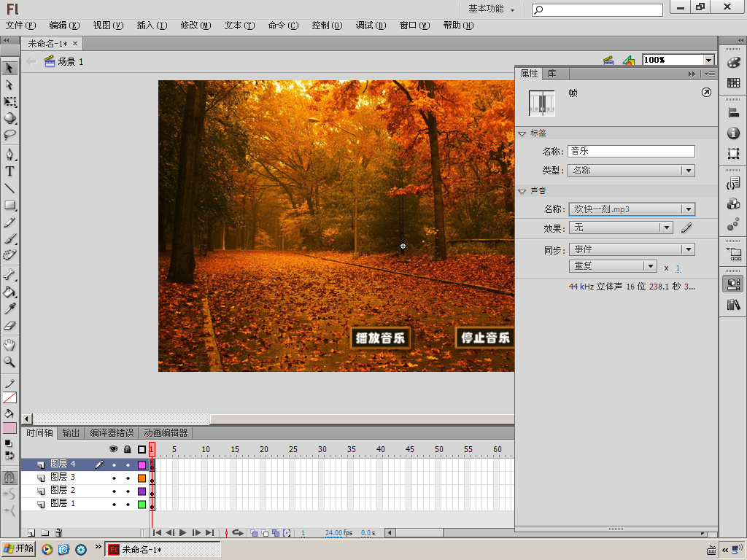This screenshot has width=747, height=560.
Task: Select the Pencil tool
Action: pos(9,222)
